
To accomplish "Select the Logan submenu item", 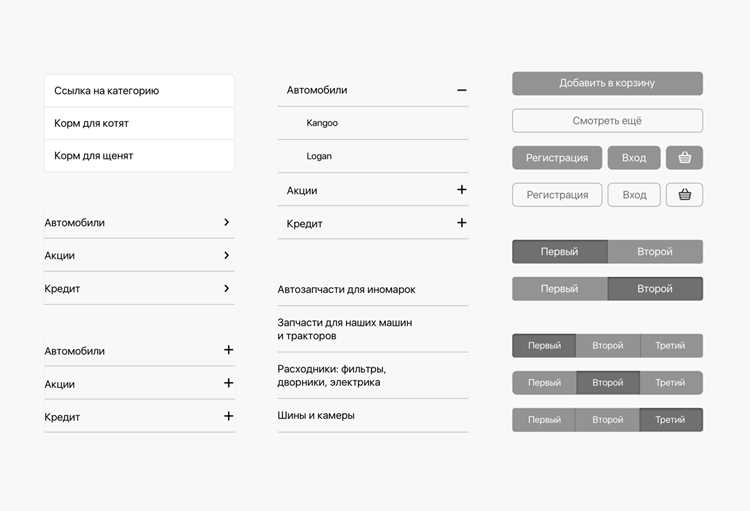I will (x=373, y=156).
